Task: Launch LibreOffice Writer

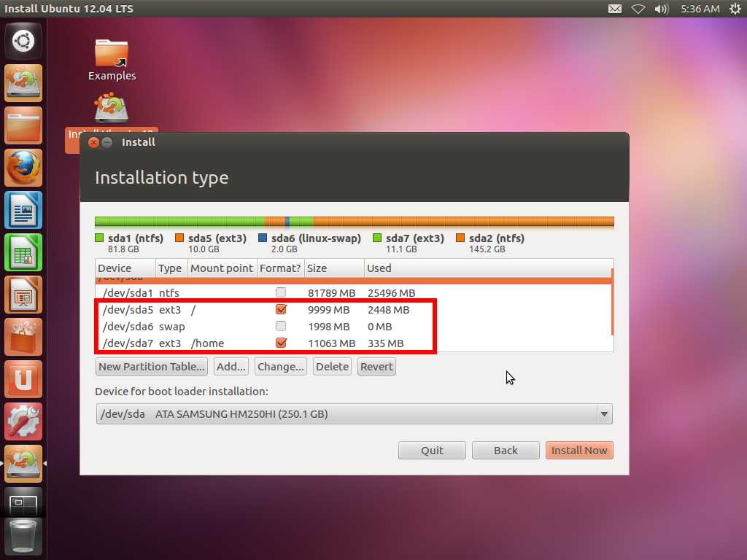Action: pyautogui.click(x=23, y=210)
